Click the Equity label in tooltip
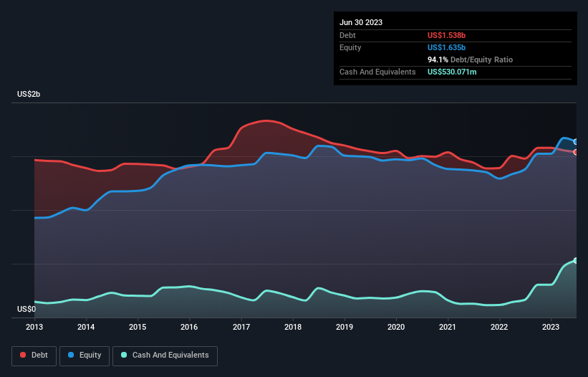 350,47
